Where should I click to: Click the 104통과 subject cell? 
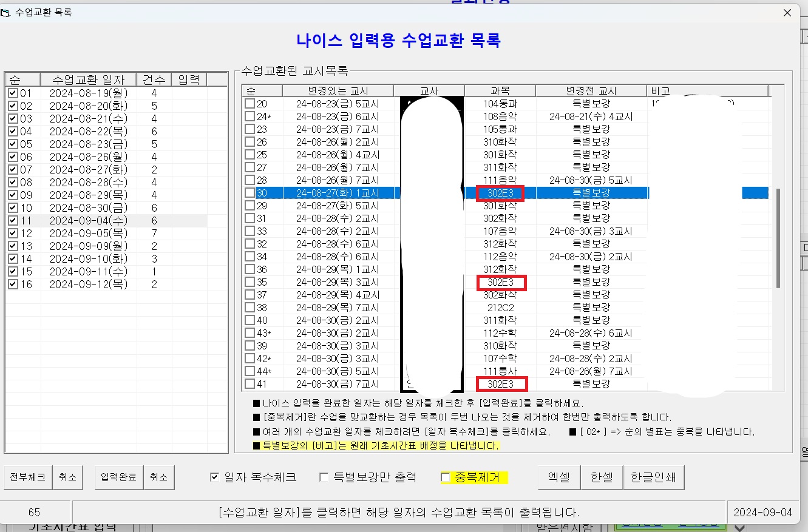pos(500,104)
